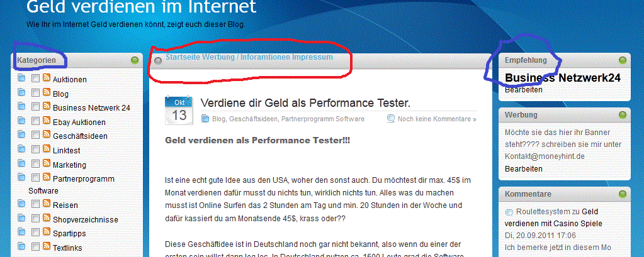Open RSS feed icon for Partnerprogramm category
Viewport: 644px width, 257px height.
pyautogui.click(x=47, y=177)
